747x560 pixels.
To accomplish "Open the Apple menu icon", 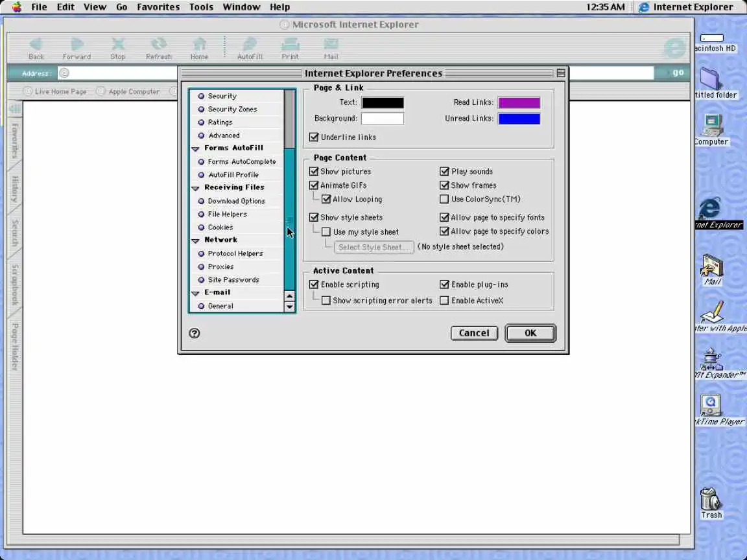I will click(17, 6).
